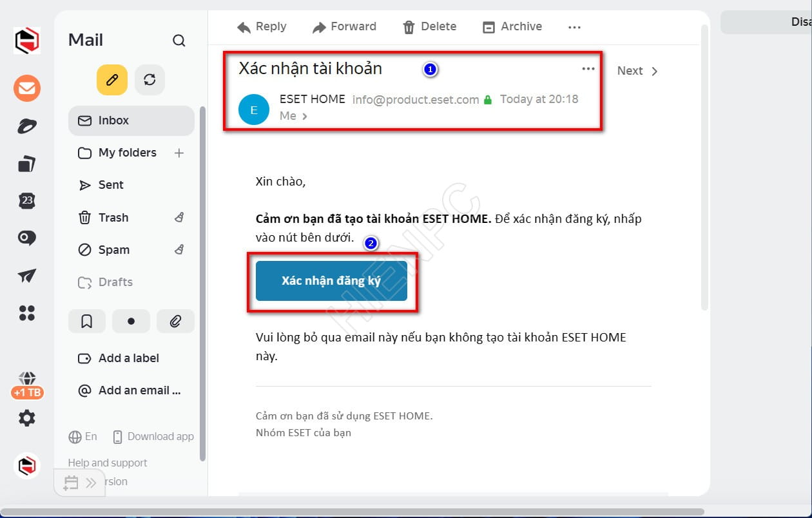Image resolution: width=812 pixels, height=518 pixels.
Task: Open the Disk service icon in sidebar
Action: tap(27, 126)
